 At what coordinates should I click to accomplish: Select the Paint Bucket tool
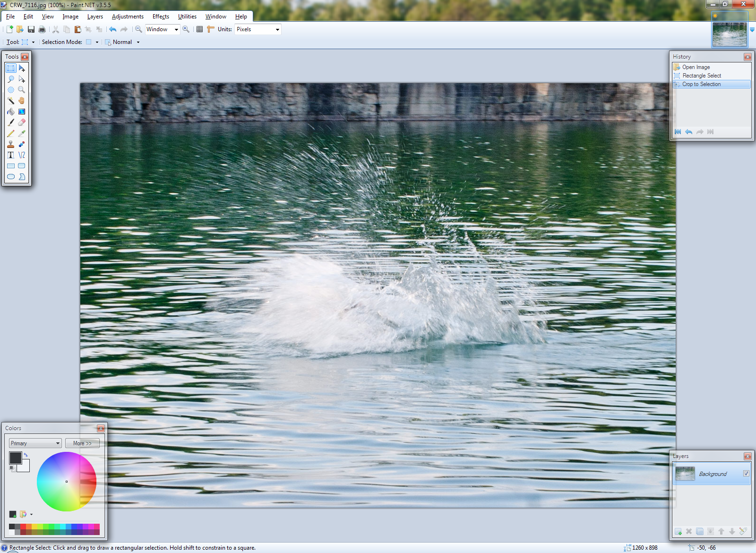(x=11, y=112)
